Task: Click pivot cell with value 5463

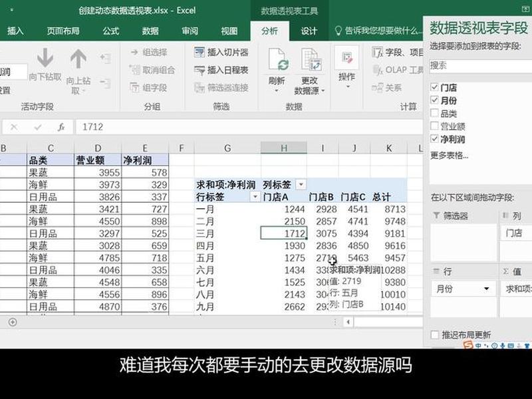Action: point(354,258)
